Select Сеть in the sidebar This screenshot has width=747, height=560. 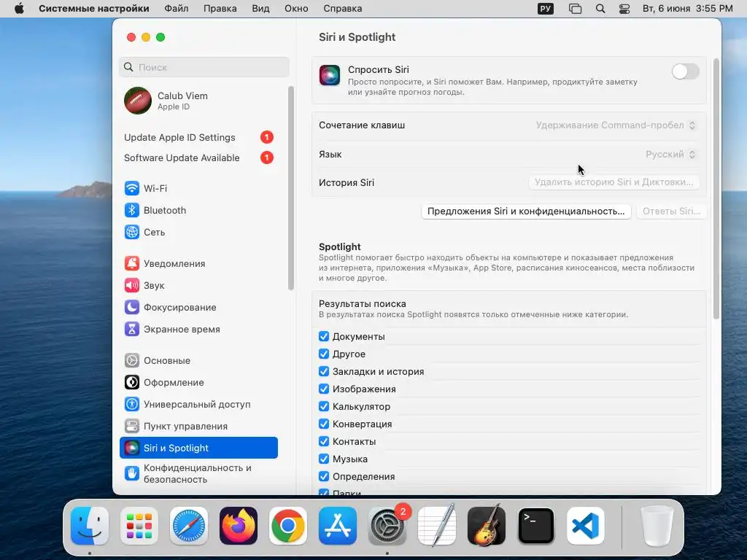[x=198, y=232]
